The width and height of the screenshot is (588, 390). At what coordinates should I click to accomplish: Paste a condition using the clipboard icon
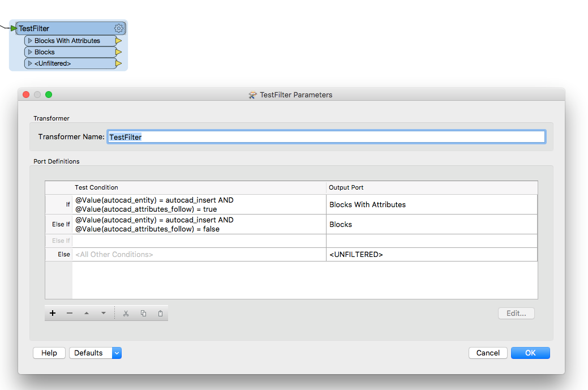[160, 313]
